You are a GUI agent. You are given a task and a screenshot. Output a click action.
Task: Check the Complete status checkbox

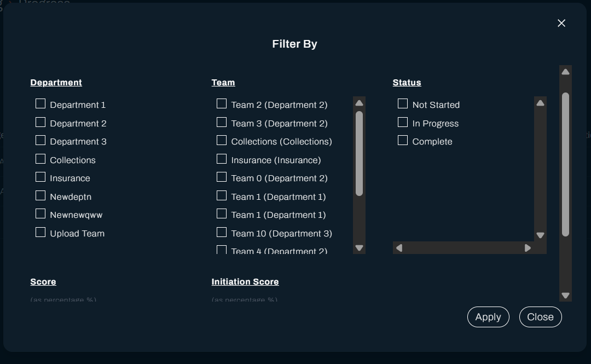[x=403, y=140]
